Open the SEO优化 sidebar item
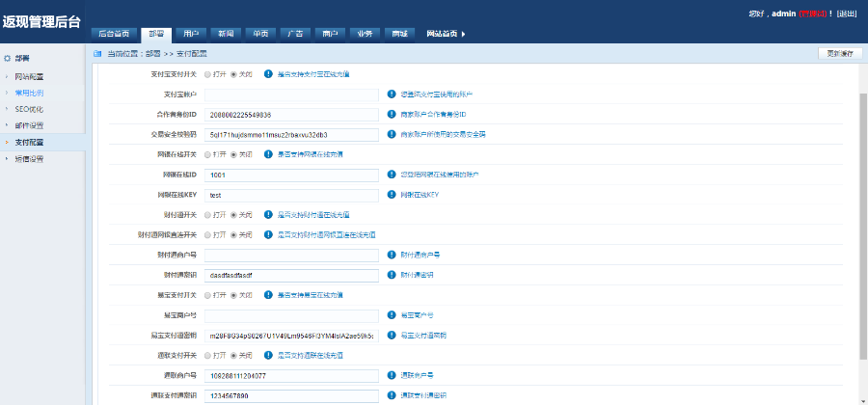The width and height of the screenshot is (868, 405). point(29,109)
